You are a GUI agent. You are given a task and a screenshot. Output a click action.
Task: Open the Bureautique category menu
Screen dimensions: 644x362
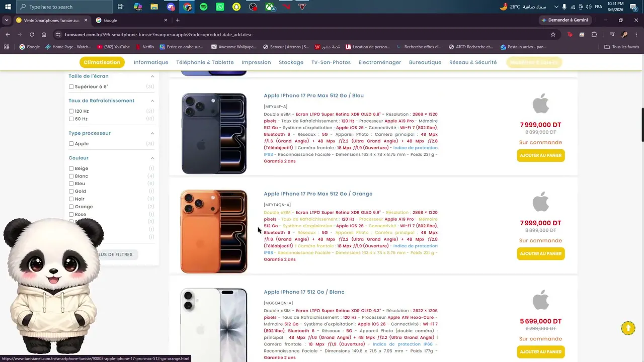pos(425,62)
